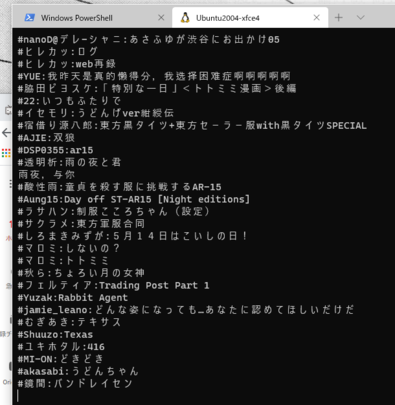Click the line '#22:いつもふたりで'

[x=69, y=101]
